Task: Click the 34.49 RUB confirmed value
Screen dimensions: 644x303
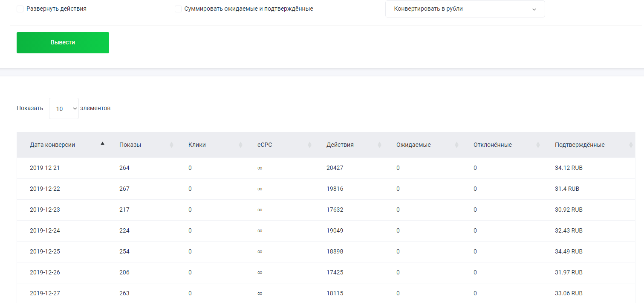Action: pos(569,252)
